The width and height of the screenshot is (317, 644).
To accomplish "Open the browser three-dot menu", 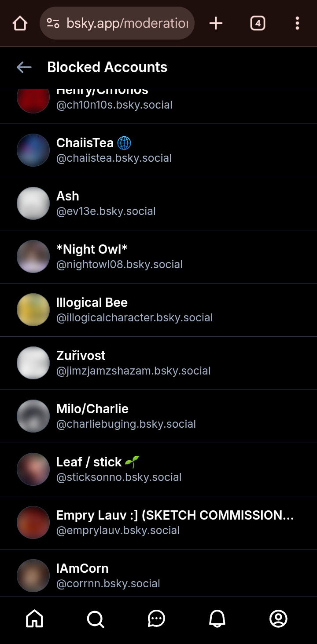I will pos(298,23).
